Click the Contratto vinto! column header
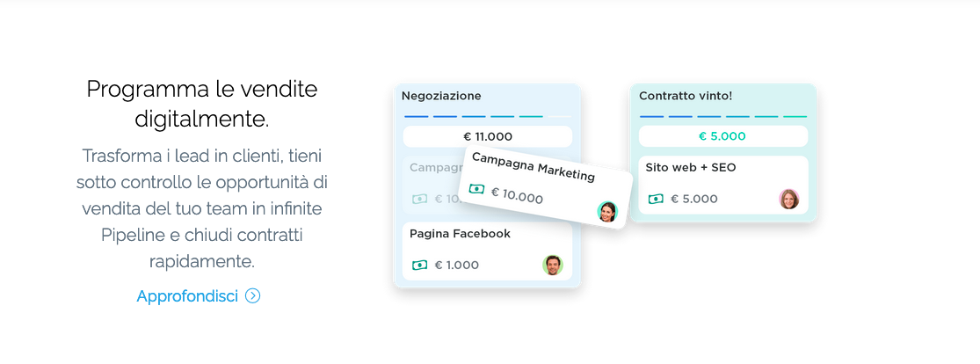Image resolution: width=980 pixels, height=364 pixels. coord(686,97)
